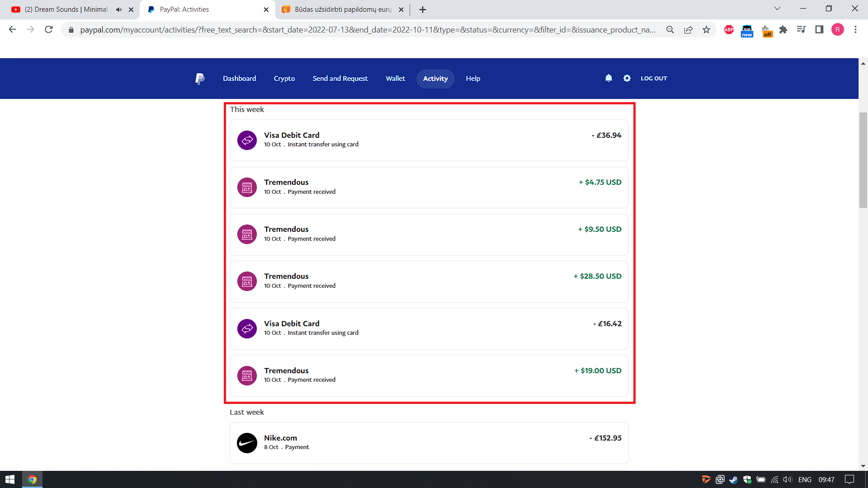Screen dimensions: 868x488
Task: Click transfer icon of £36.94 Visa Debit Card
Action: (247, 141)
